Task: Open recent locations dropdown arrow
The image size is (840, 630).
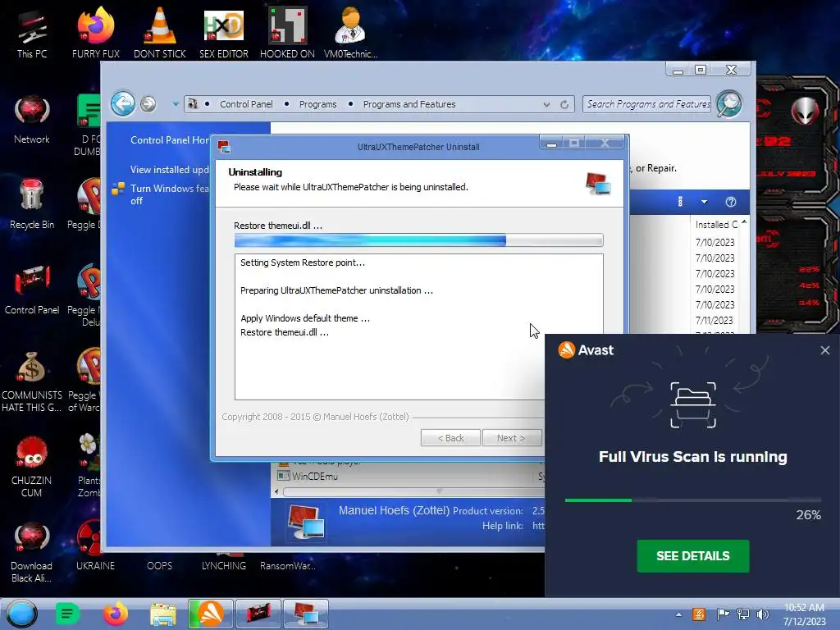Action: click(176, 104)
